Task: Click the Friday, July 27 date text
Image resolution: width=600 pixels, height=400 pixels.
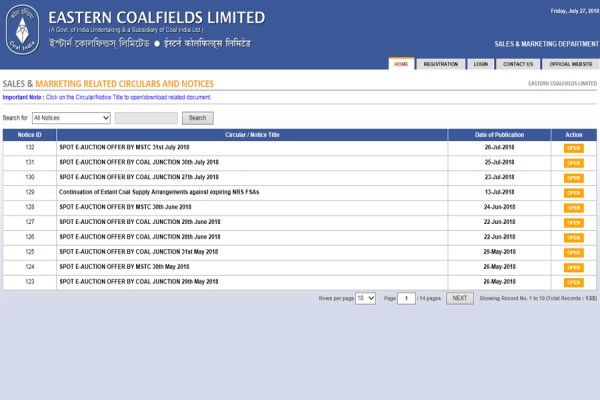Action: pyautogui.click(x=575, y=11)
